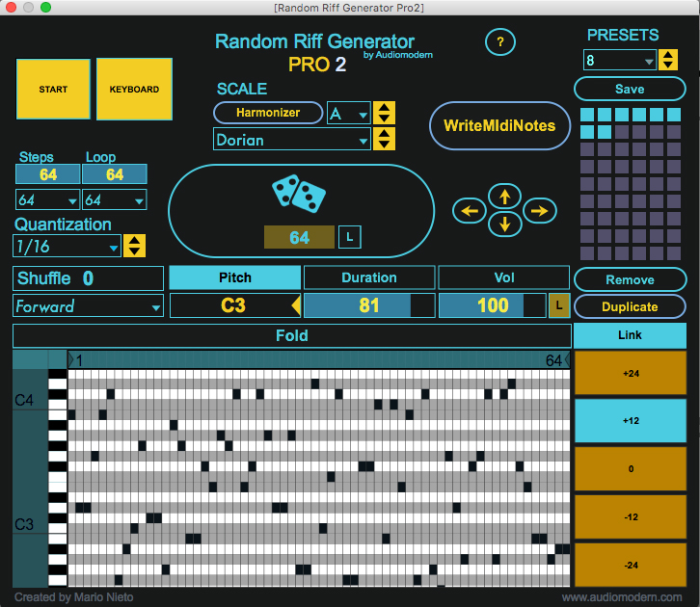This screenshot has width=700, height=607.
Task: Click the yellow triangle beside C3 pitch
Action: (296, 305)
